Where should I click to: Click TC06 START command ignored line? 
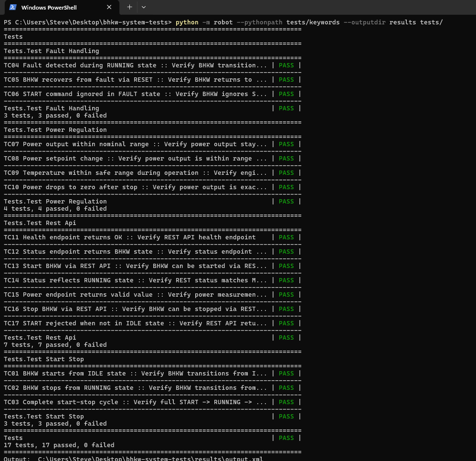coord(152,94)
